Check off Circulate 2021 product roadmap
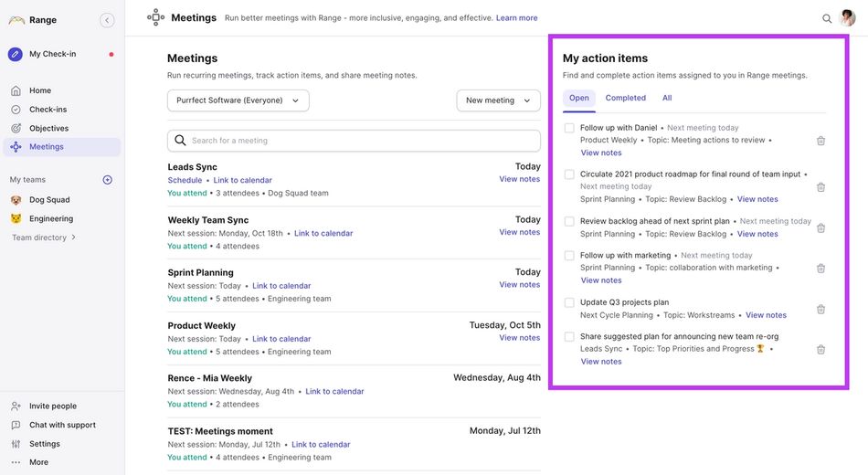 [x=569, y=174]
